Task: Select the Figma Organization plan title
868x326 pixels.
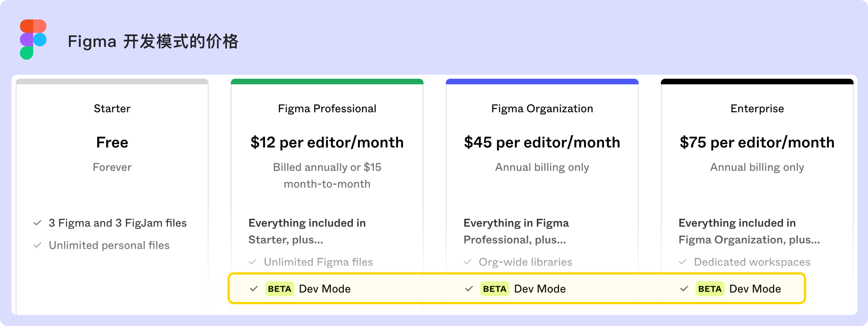Action: coord(542,109)
